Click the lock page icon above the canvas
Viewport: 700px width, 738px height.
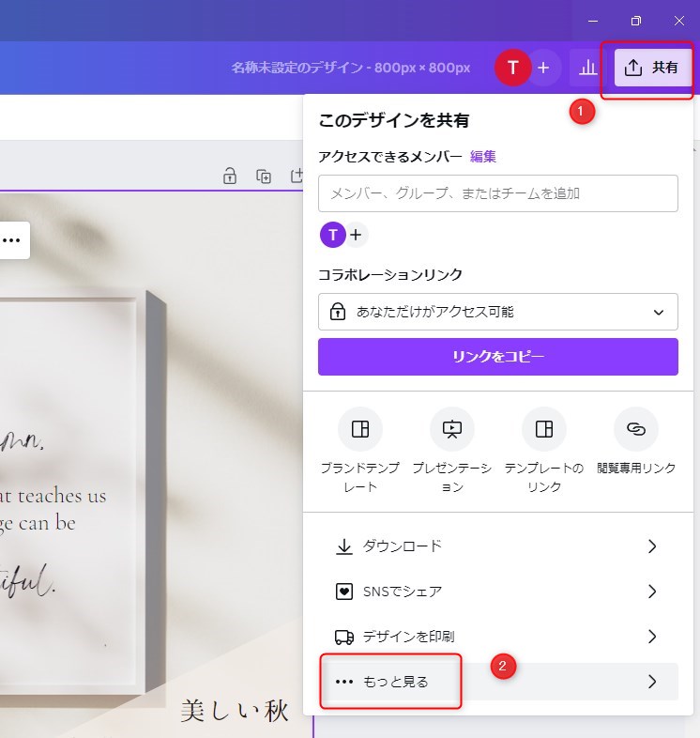pyautogui.click(x=229, y=176)
